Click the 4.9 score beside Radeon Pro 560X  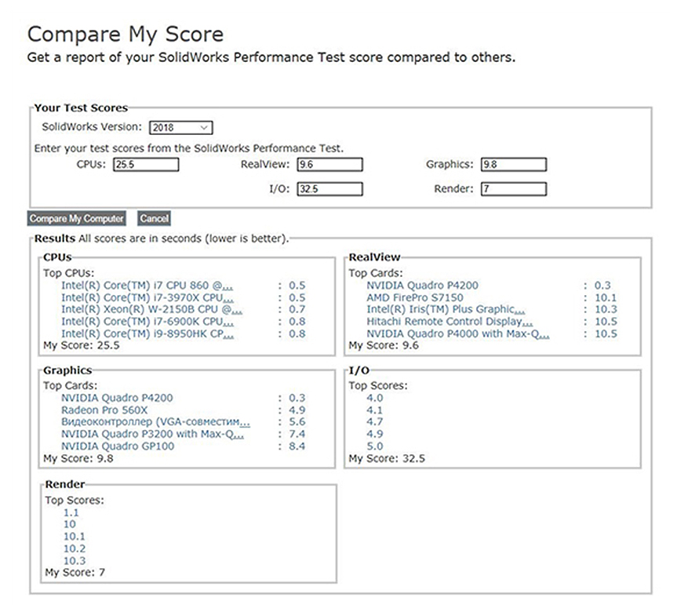[x=297, y=410]
